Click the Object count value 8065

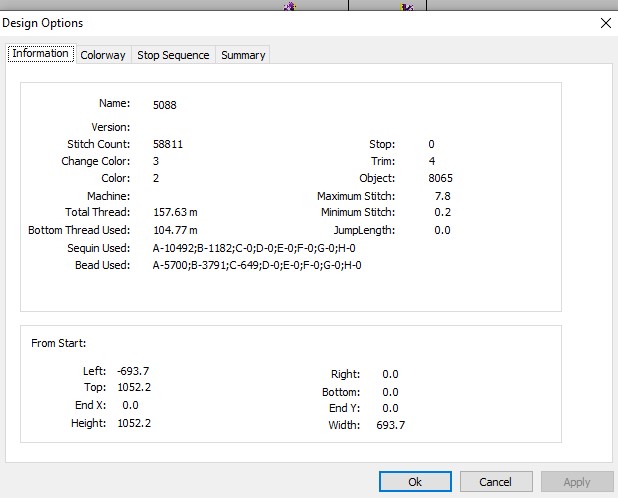pyautogui.click(x=440, y=178)
